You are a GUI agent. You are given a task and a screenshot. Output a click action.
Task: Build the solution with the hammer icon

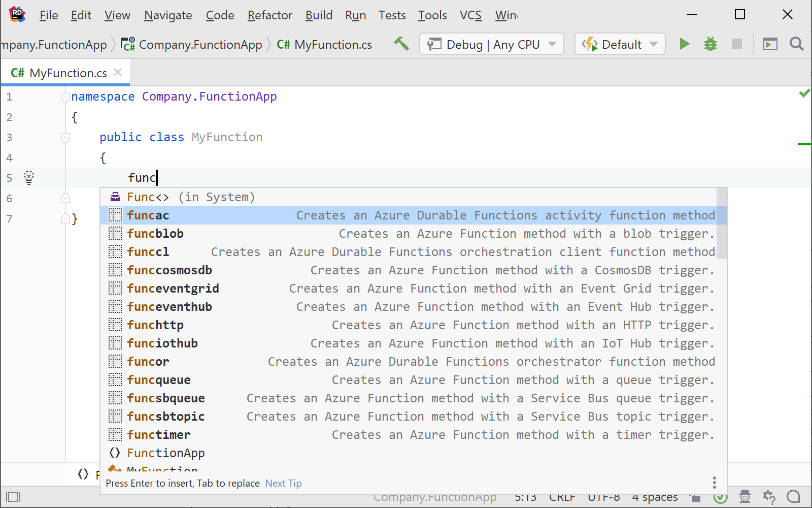pos(401,44)
